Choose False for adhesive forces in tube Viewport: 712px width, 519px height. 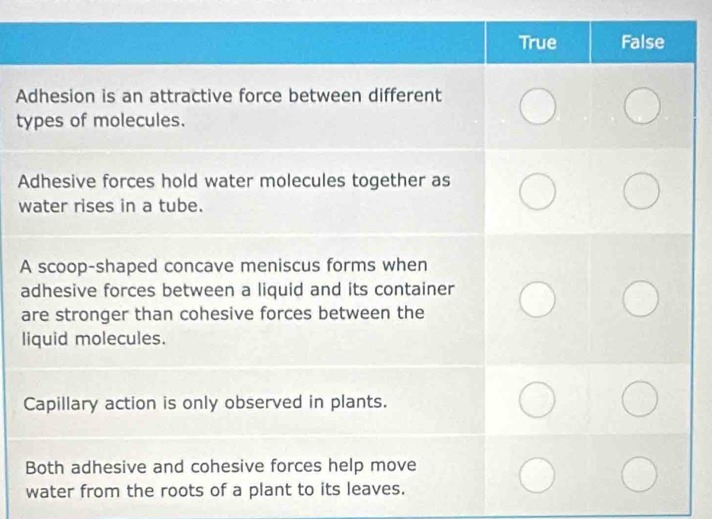pos(642,191)
